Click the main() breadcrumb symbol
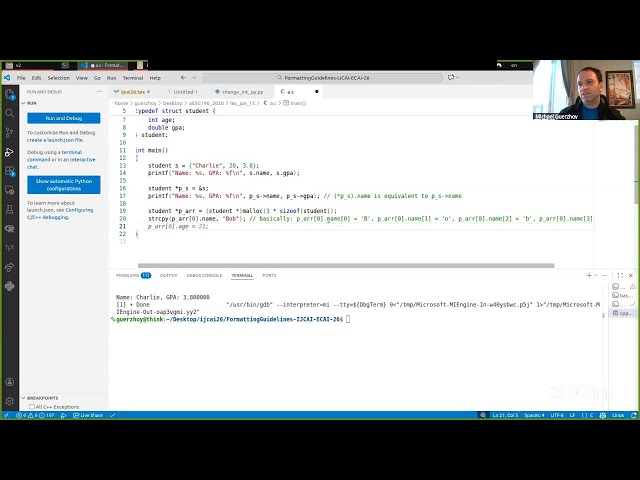 296,103
